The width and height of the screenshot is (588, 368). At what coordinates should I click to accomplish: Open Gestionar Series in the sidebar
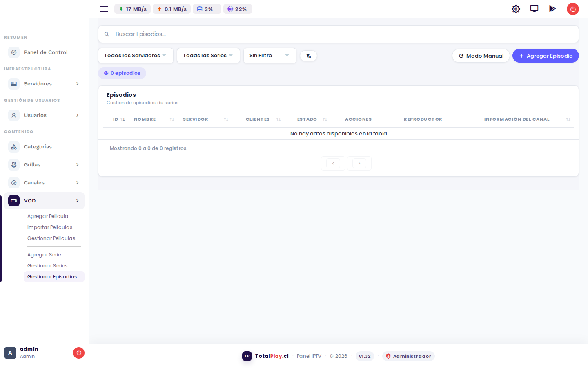[47, 266]
